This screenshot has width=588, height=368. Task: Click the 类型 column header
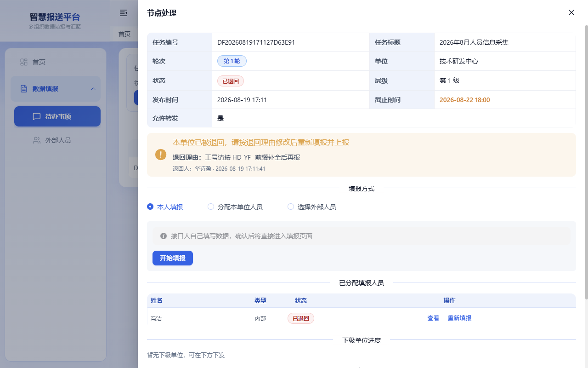[260, 300]
